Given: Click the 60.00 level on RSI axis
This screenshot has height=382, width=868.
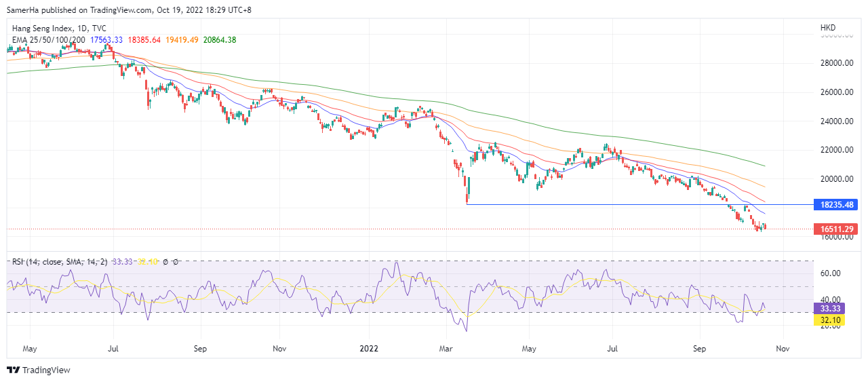Looking at the screenshot, I should 831,273.
